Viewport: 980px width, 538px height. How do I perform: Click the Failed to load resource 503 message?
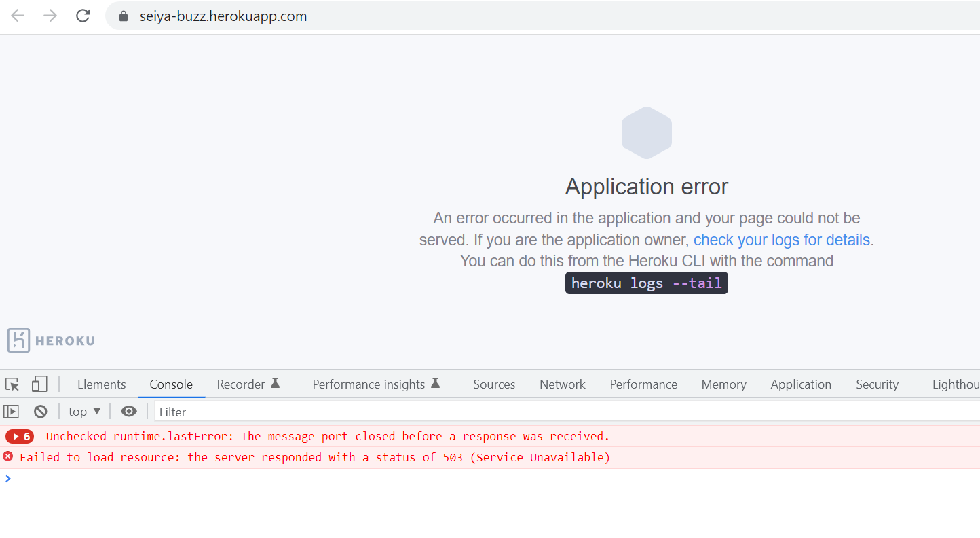tap(315, 457)
